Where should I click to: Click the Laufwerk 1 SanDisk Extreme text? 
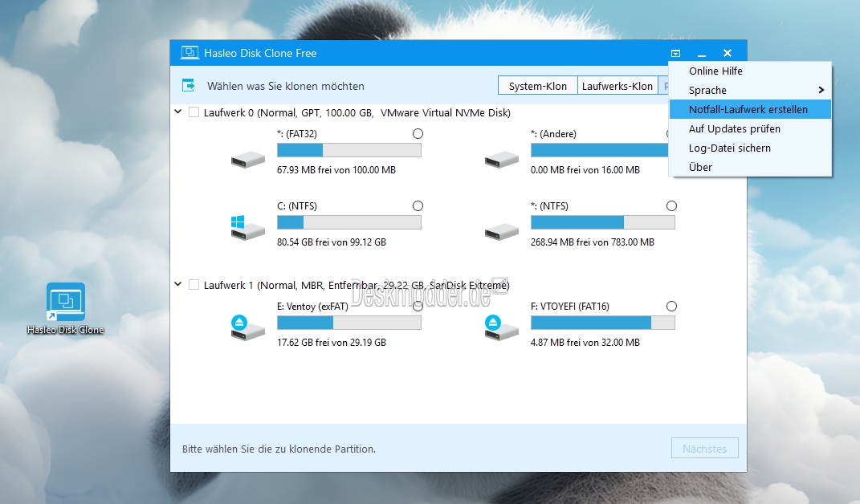tap(357, 285)
